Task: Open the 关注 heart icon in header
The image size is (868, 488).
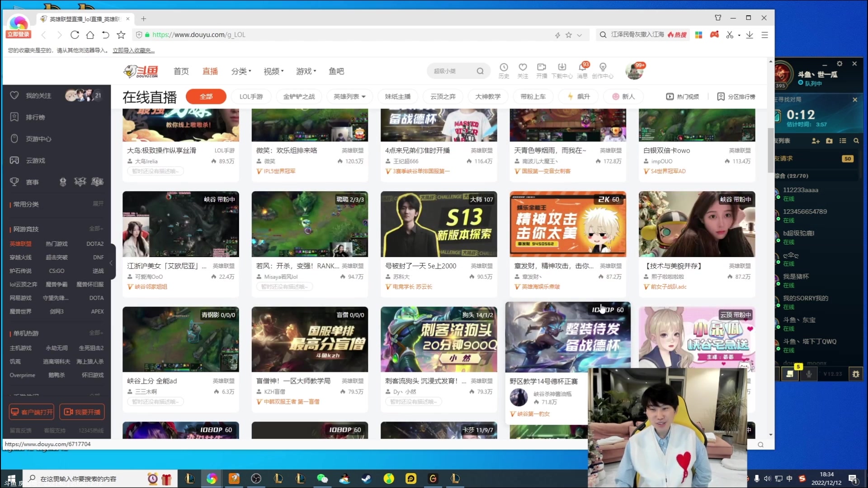Action: (523, 70)
